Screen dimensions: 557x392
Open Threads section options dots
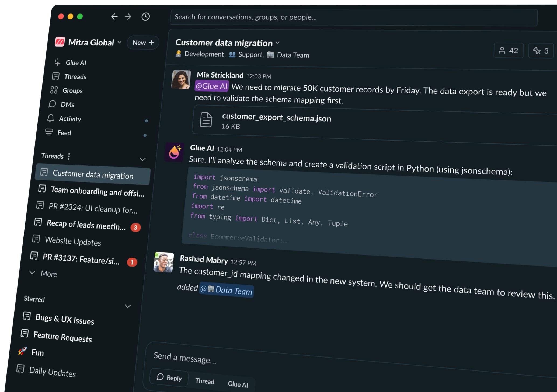[69, 156]
